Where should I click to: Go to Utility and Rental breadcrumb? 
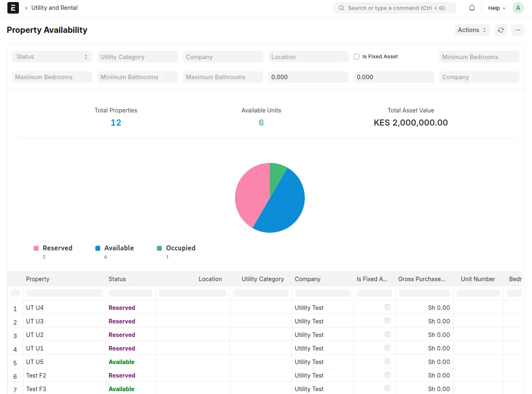(x=54, y=8)
